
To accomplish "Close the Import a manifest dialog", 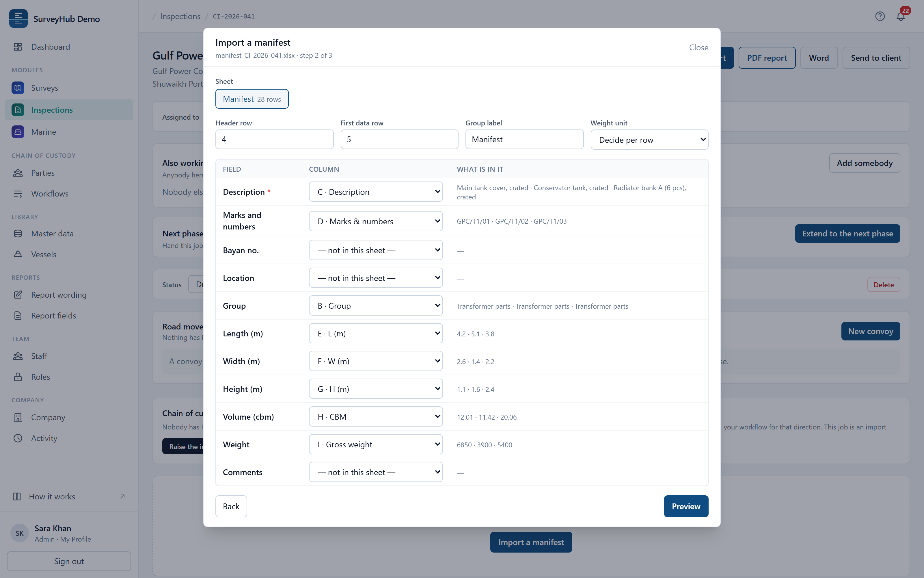I will coord(698,47).
